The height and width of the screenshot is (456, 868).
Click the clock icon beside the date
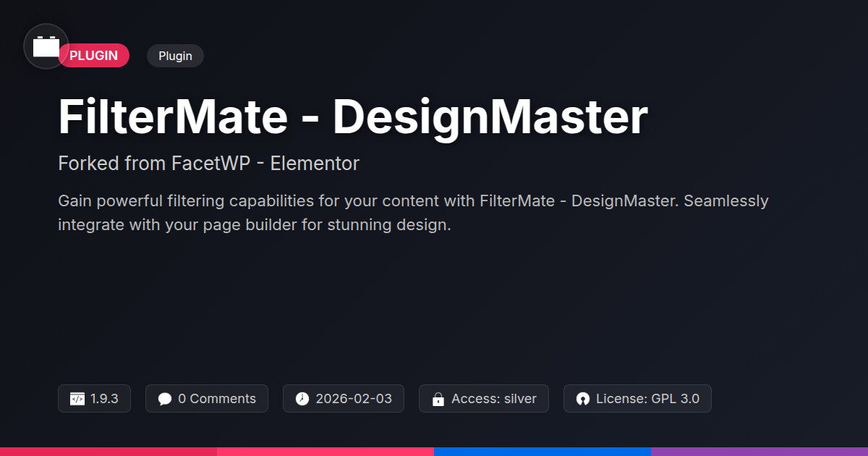[302, 399]
